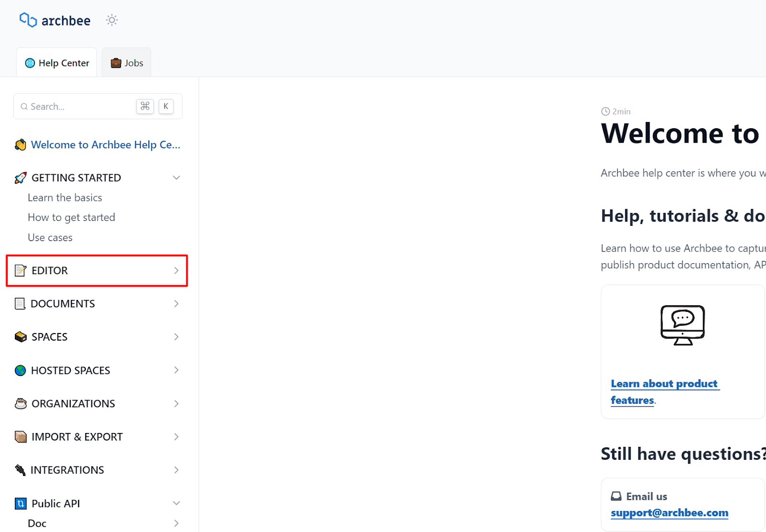Expand the Organizations section

(x=176, y=403)
